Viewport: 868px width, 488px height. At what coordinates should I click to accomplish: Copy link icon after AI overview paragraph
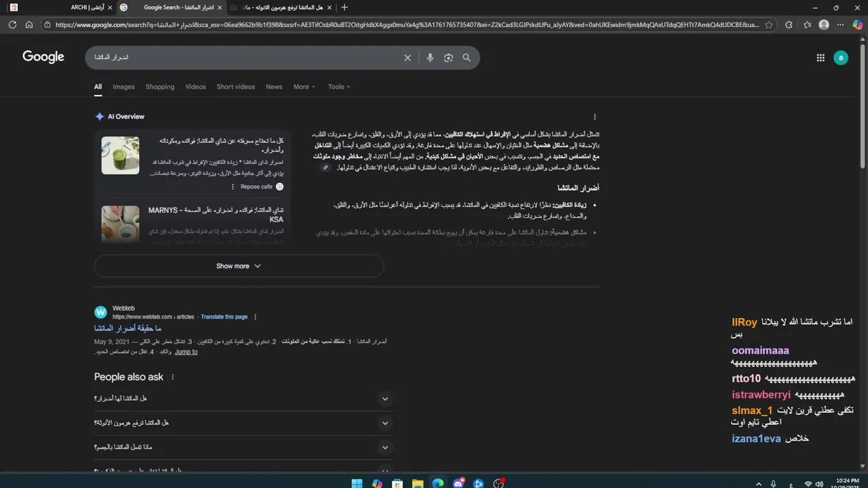325,167
